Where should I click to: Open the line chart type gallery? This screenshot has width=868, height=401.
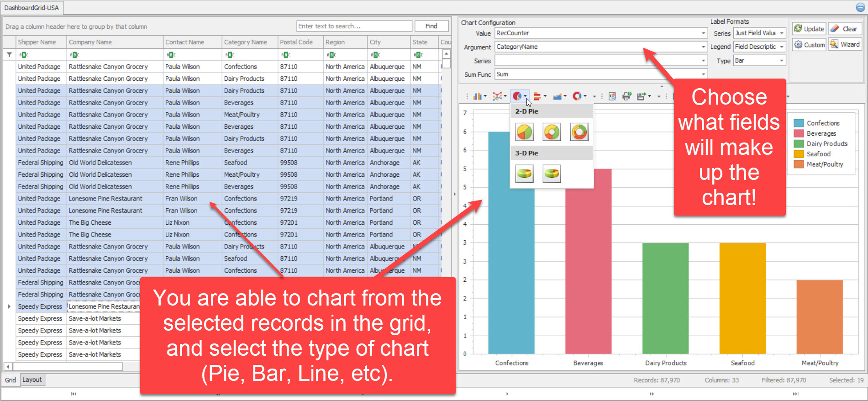pos(499,96)
